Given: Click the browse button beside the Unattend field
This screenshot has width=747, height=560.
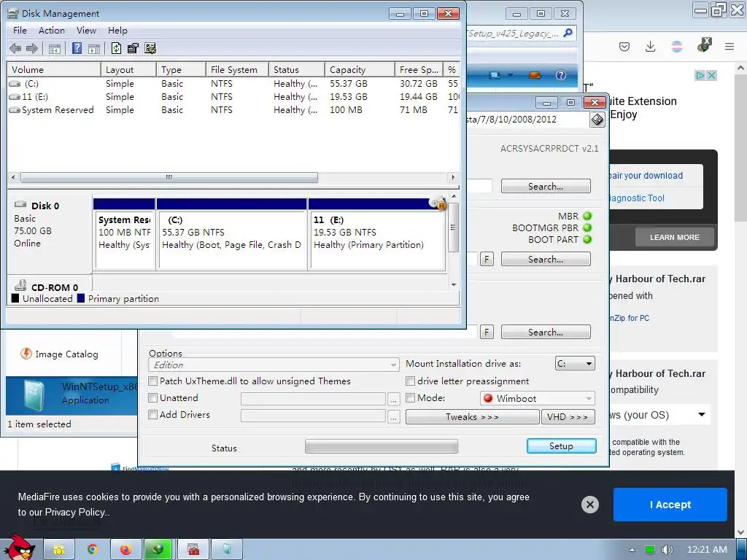Looking at the screenshot, I should [393, 399].
